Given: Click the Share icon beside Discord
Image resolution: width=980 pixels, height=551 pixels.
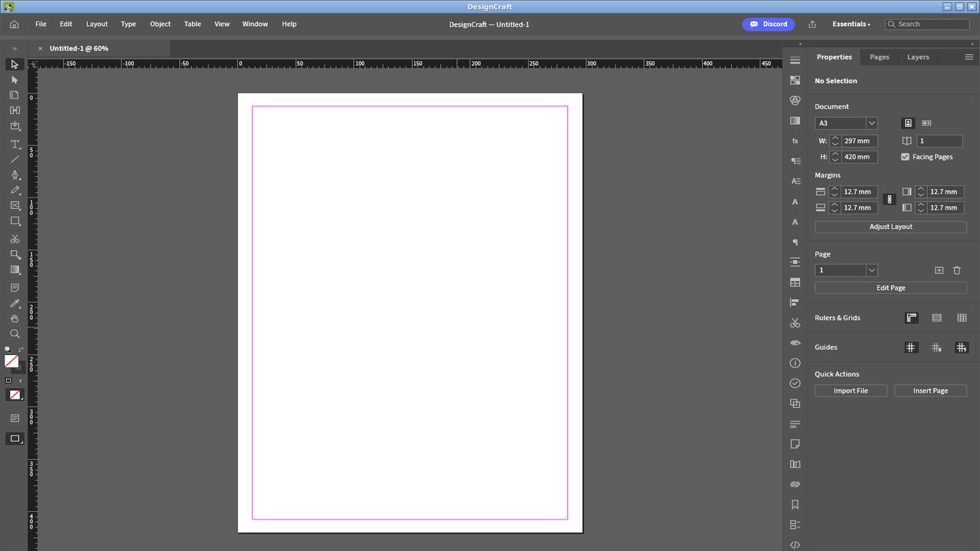Looking at the screenshot, I should (x=812, y=24).
